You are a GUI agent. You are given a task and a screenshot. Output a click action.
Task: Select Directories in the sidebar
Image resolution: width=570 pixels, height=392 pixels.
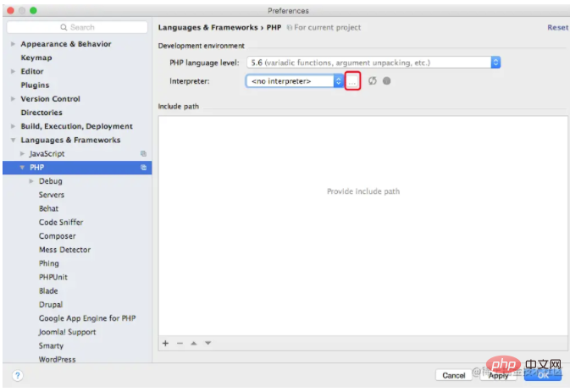[x=42, y=113]
